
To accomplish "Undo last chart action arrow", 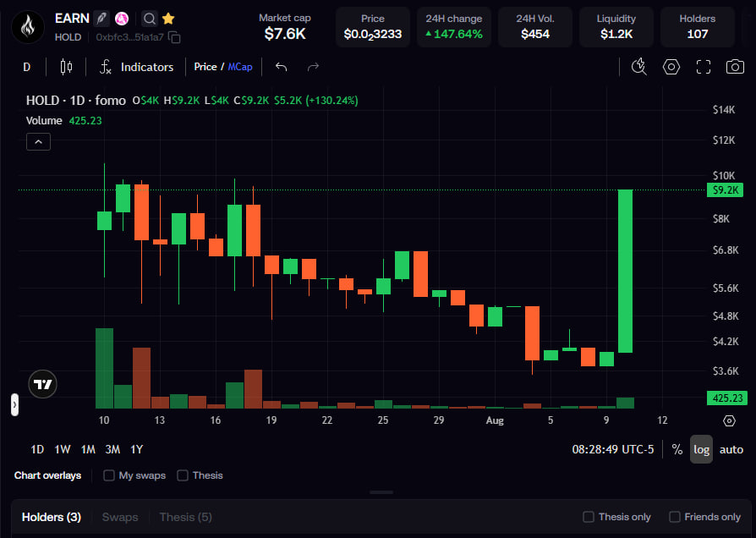I will (282, 67).
